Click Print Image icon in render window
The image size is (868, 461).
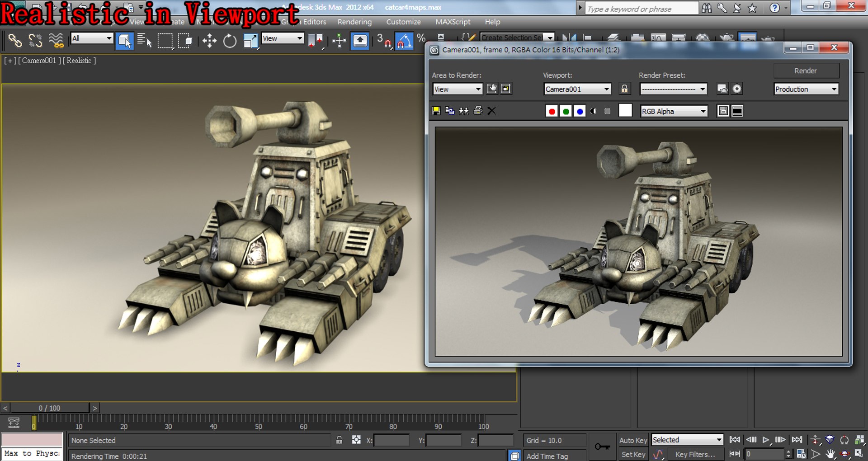tap(478, 111)
